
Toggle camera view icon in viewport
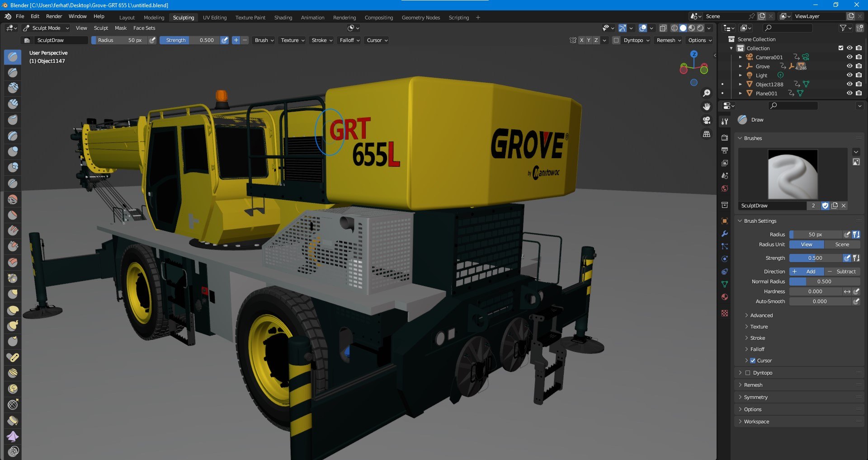(707, 120)
